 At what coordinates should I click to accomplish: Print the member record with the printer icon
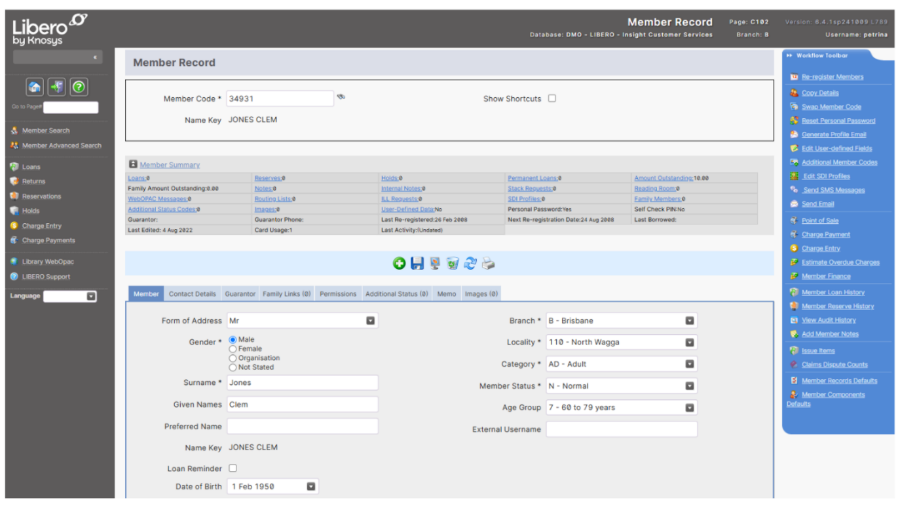[488, 263]
